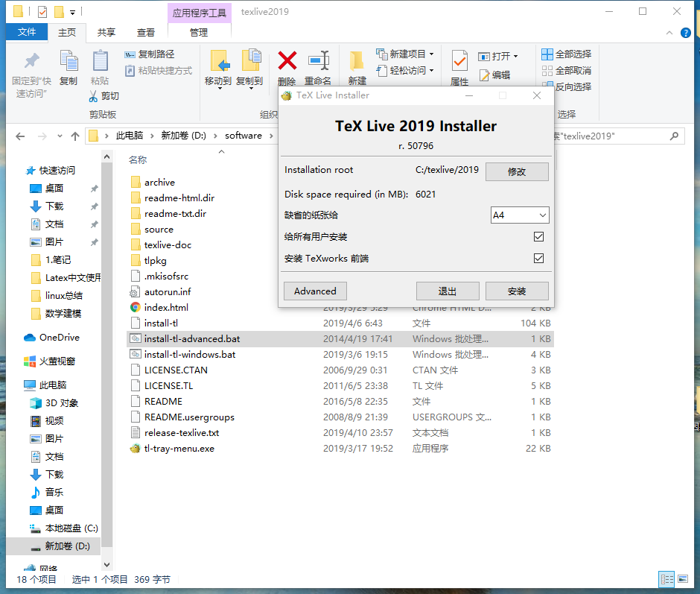Expand breadcrumb arrow after software
700x594 pixels.
(271, 136)
